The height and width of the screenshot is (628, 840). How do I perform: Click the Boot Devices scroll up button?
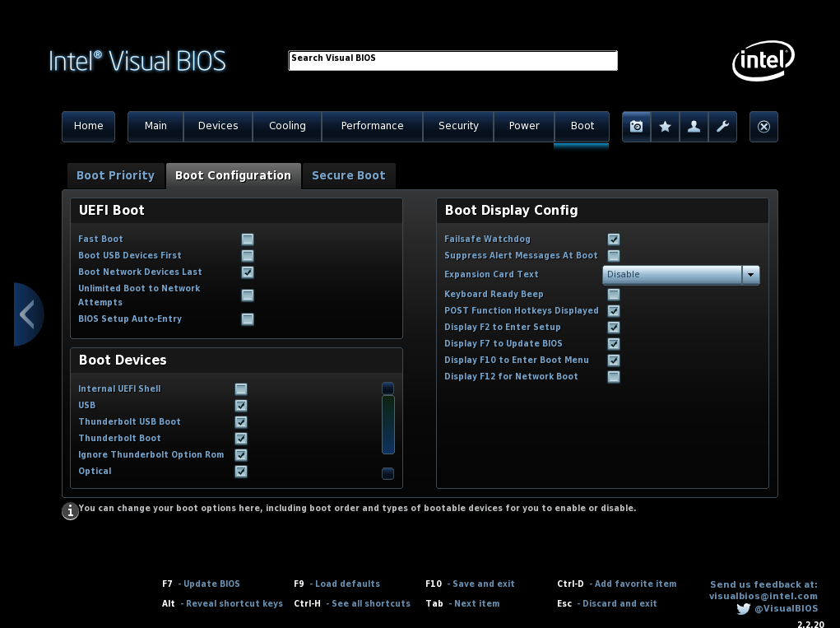click(x=388, y=388)
